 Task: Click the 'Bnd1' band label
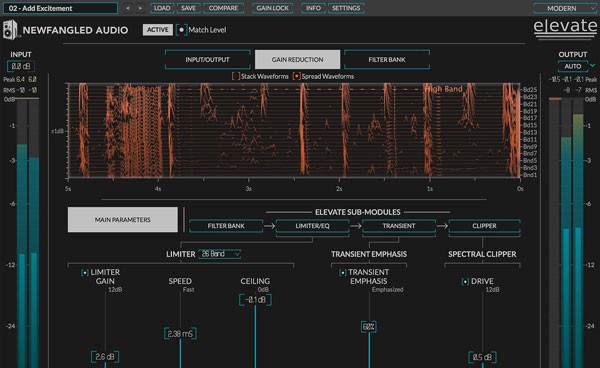pyautogui.click(x=530, y=175)
